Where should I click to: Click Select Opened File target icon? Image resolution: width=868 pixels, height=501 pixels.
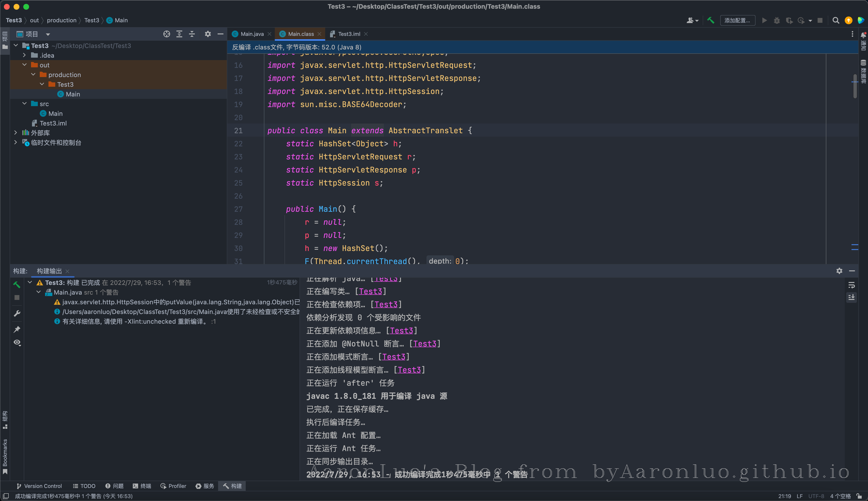coord(166,34)
